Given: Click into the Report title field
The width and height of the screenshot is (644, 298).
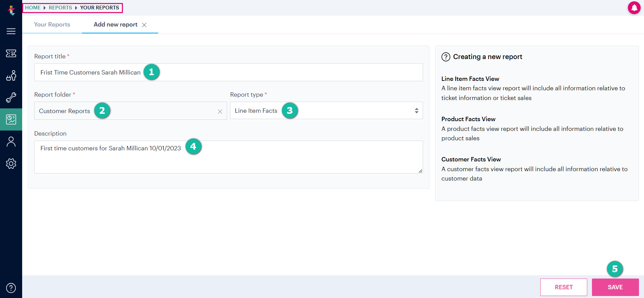Looking at the screenshot, I should (x=228, y=72).
